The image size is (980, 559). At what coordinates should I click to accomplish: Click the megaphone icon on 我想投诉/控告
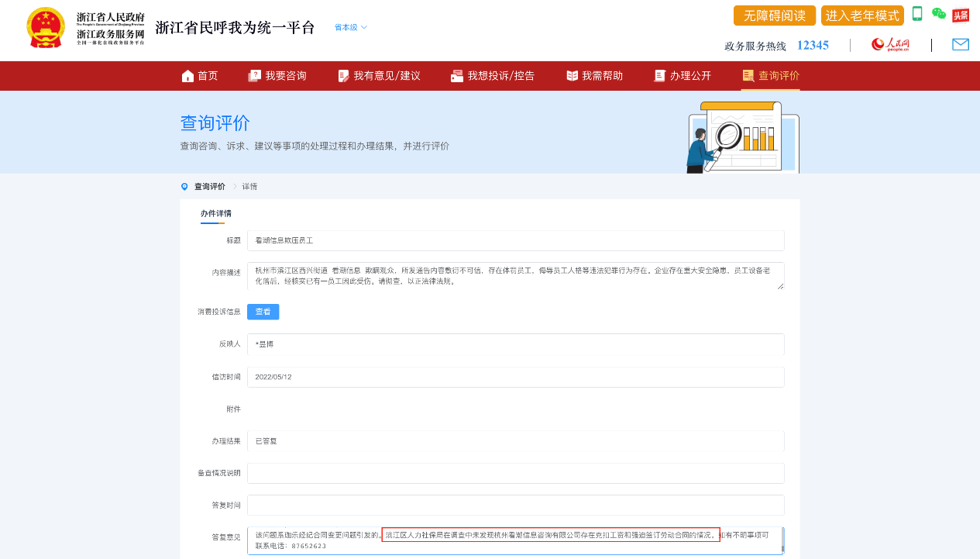[x=456, y=75]
